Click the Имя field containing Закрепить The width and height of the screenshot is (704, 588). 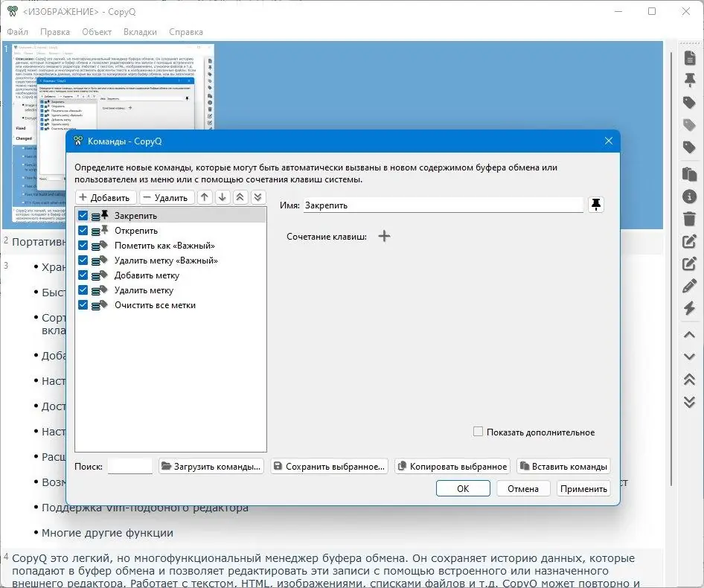click(443, 205)
